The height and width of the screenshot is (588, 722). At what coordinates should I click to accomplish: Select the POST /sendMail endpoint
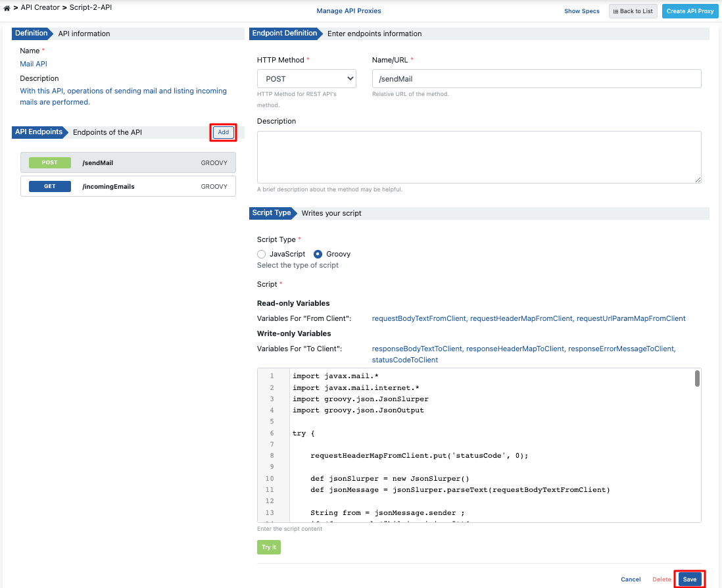pos(128,162)
